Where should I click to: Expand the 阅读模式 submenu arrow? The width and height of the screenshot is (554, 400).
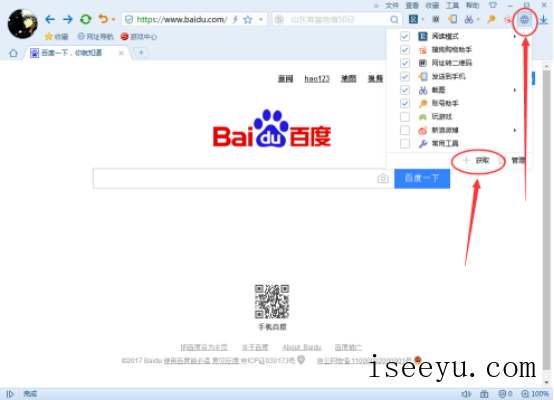(x=515, y=36)
